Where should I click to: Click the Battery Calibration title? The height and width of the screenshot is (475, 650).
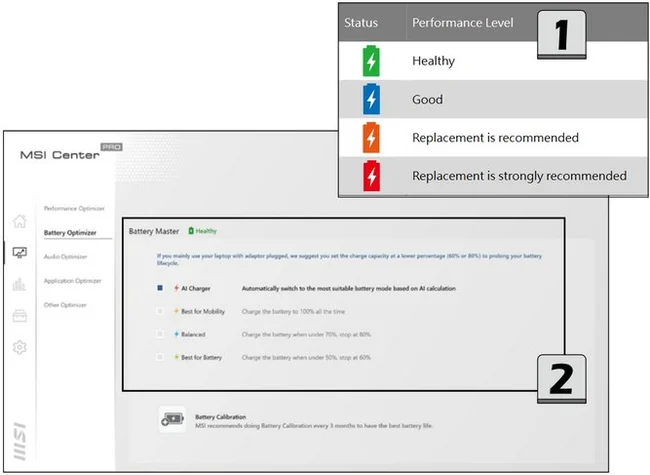pyautogui.click(x=221, y=417)
